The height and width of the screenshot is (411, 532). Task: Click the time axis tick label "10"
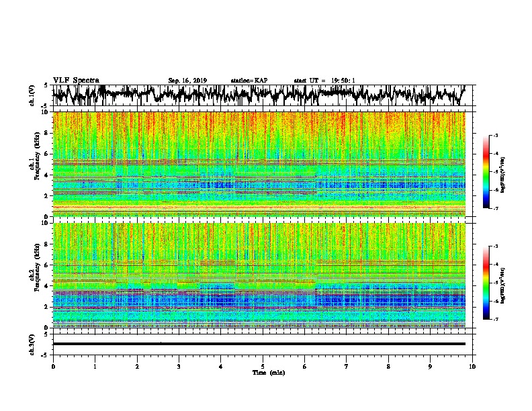click(472, 367)
